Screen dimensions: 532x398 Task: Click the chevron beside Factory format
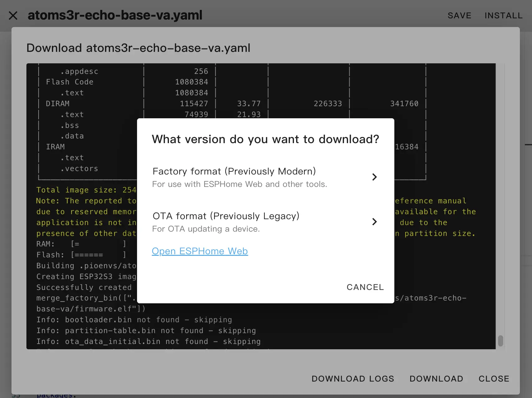click(x=374, y=177)
